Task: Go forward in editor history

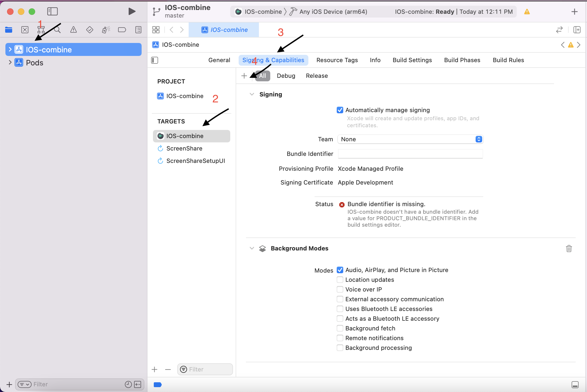Action: pos(182,30)
